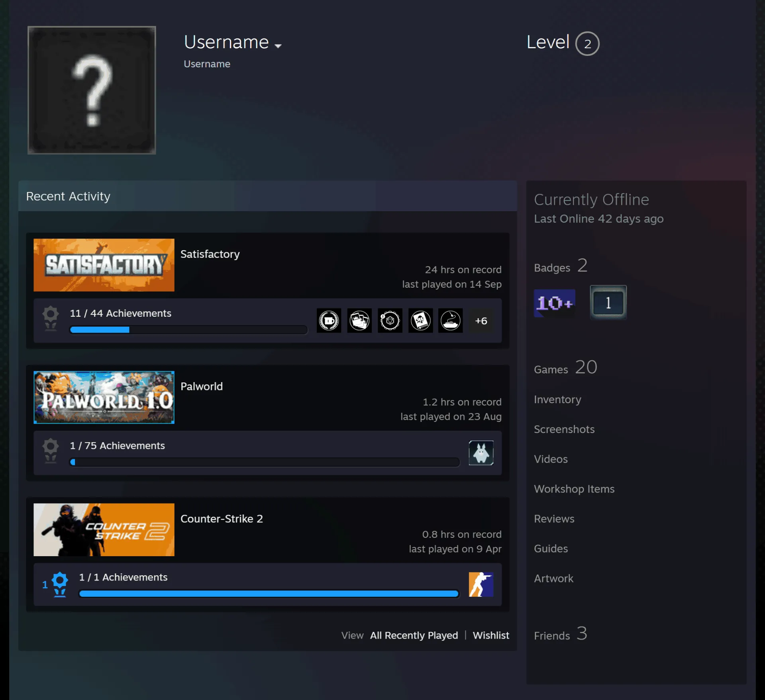Open the Satisfactory game title link
765x700 pixels.
[210, 254]
